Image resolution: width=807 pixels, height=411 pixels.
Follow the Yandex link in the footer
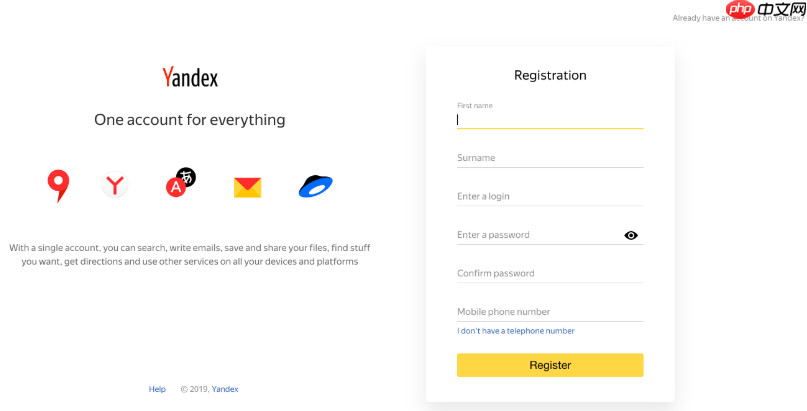click(x=225, y=389)
